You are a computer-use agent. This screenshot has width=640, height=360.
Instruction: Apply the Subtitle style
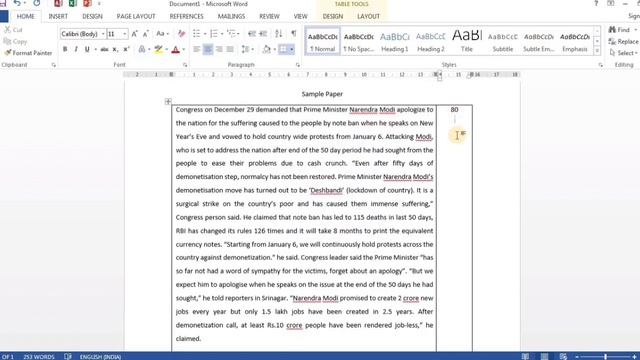point(502,41)
